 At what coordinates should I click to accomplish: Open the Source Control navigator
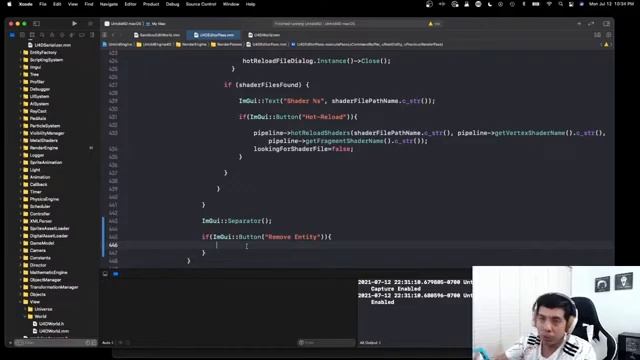coord(22,35)
